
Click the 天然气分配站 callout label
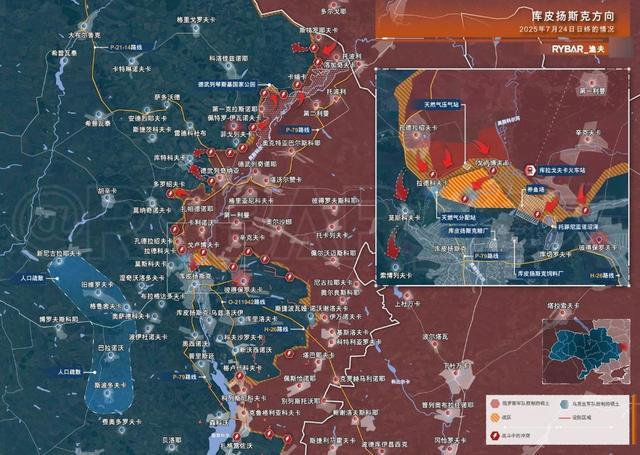(x=459, y=218)
